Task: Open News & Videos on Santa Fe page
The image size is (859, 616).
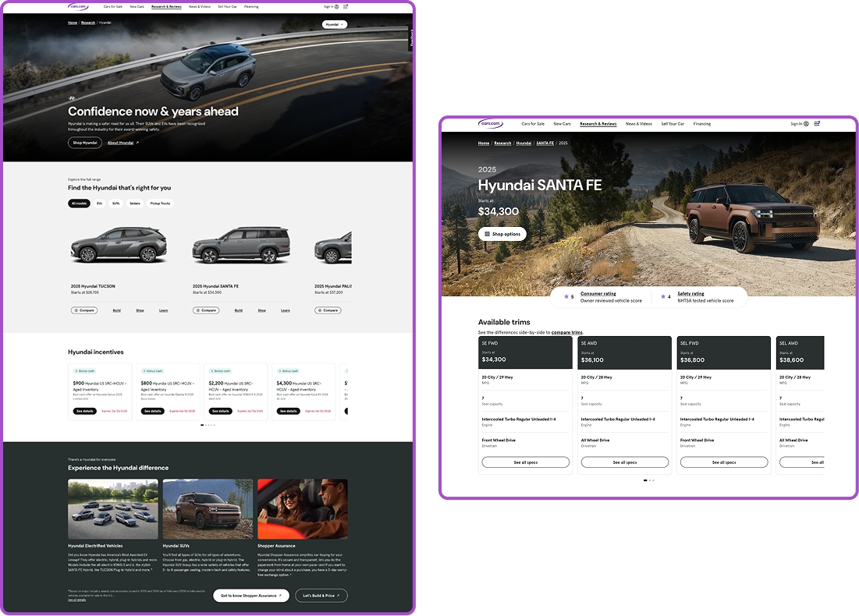Action: pyautogui.click(x=639, y=124)
